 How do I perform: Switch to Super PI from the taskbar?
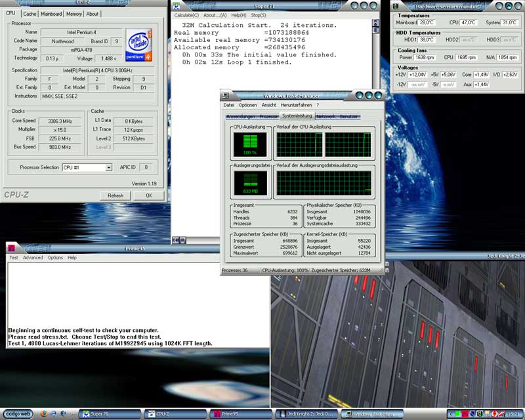click(110, 414)
